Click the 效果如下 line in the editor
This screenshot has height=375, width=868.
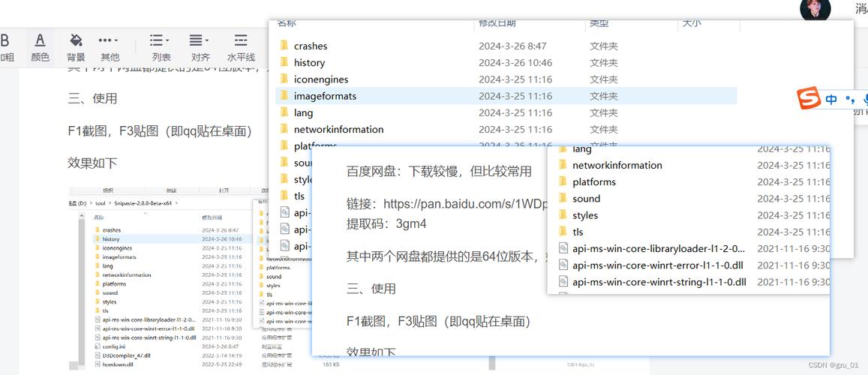tap(92, 163)
